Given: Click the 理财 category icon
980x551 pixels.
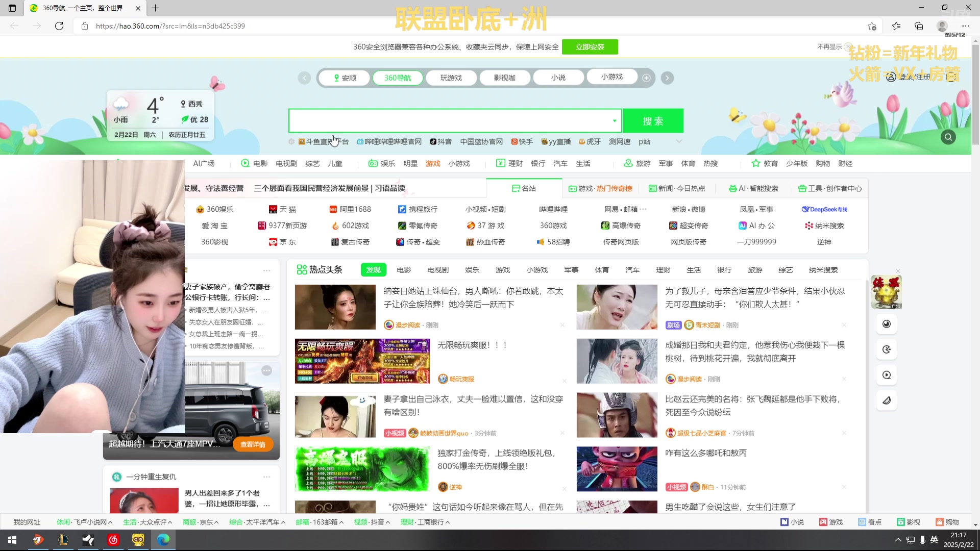Looking at the screenshot, I should 500,164.
